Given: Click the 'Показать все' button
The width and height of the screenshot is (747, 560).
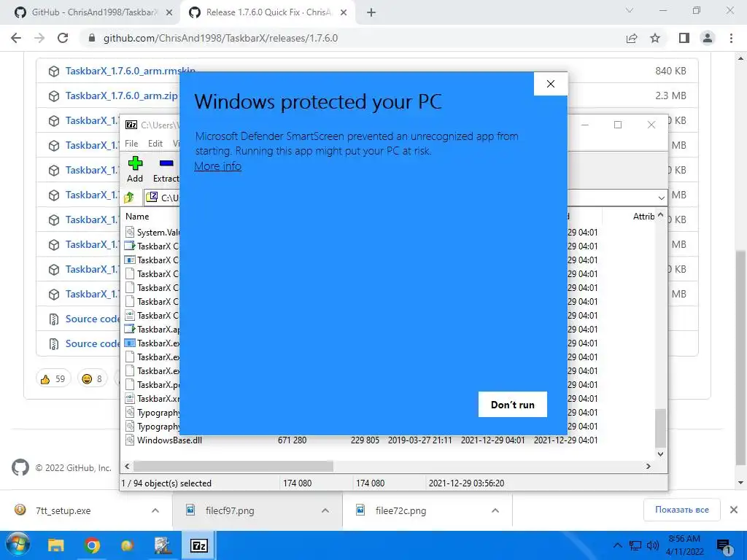Looking at the screenshot, I should coord(682,510).
